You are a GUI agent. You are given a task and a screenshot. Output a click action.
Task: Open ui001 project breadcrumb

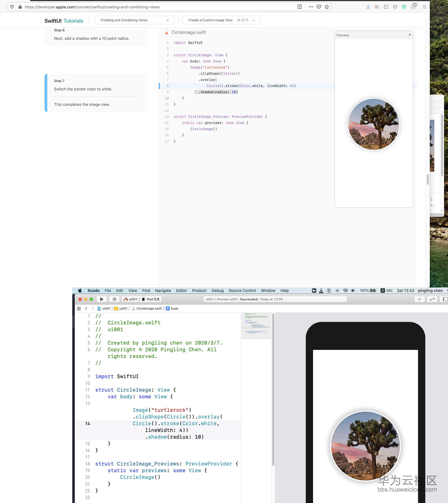(x=104, y=308)
